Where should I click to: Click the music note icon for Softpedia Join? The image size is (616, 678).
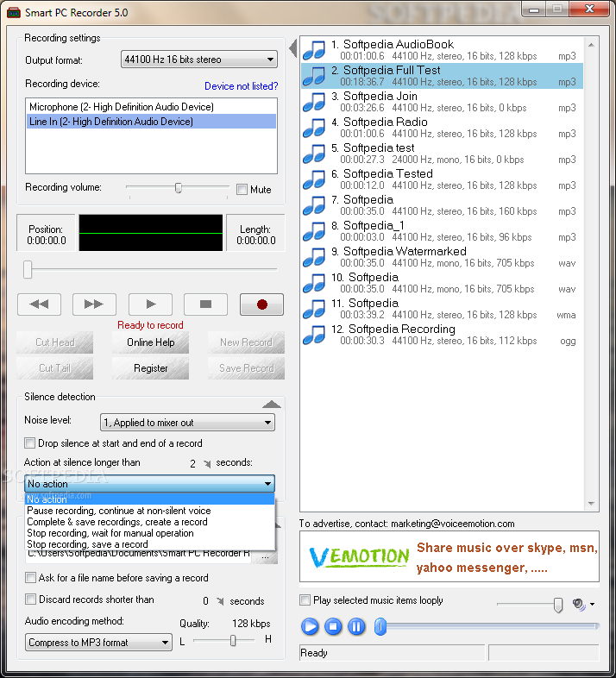[x=314, y=102]
